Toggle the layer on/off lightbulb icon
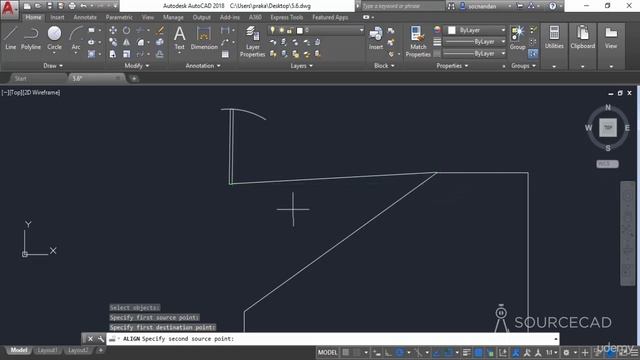This screenshot has width=640, height=360. (273, 30)
